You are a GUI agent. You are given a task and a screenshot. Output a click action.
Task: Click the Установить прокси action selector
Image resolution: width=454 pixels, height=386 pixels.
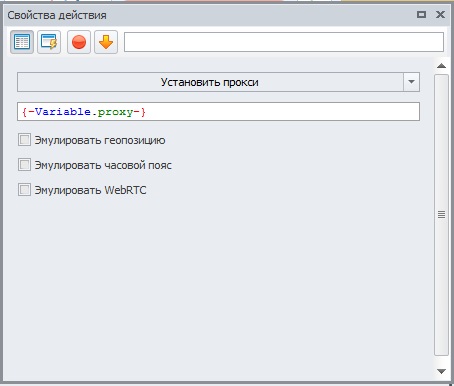click(x=210, y=82)
